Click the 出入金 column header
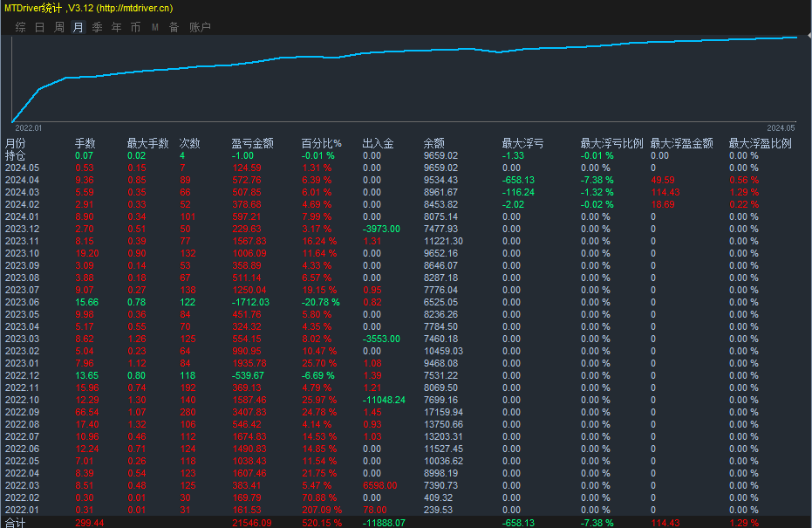Image resolution: width=812 pixels, height=528 pixels. pos(378,143)
